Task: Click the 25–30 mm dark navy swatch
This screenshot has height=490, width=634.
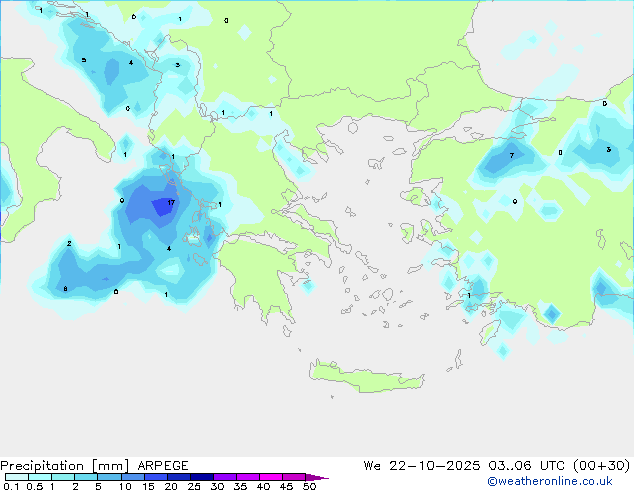Action: (x=201, y=477)
